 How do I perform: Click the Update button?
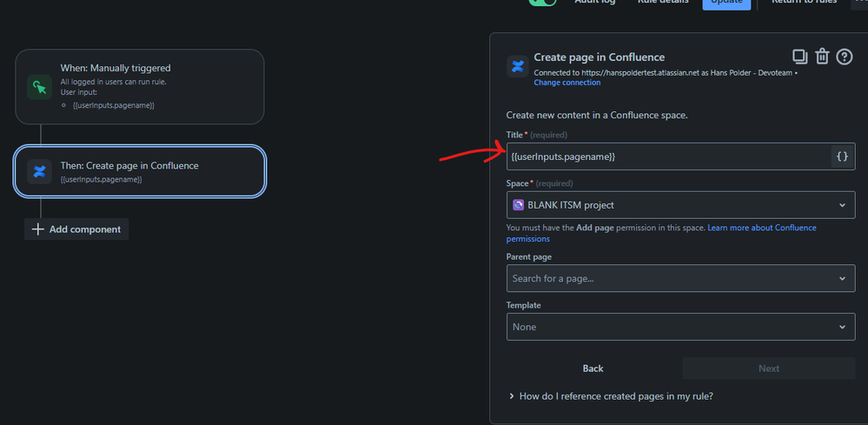[x=726, y=3]
